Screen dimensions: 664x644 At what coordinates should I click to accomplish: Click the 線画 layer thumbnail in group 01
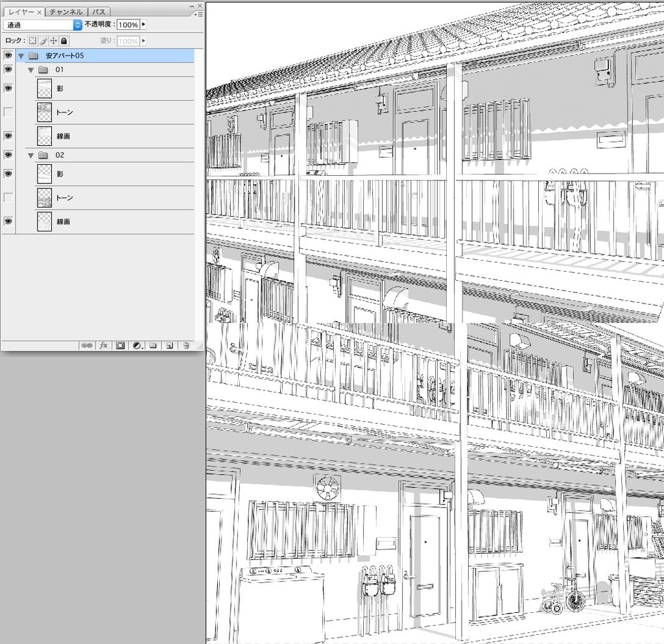[x=45, y=136]
